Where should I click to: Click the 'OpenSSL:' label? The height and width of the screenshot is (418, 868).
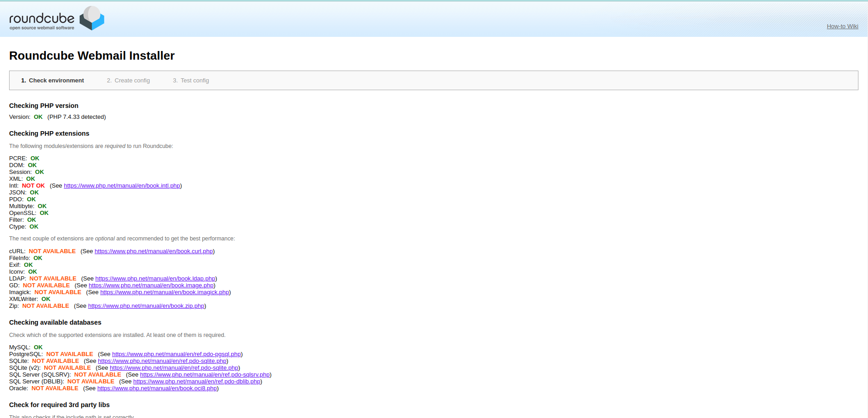coord(23,213)
